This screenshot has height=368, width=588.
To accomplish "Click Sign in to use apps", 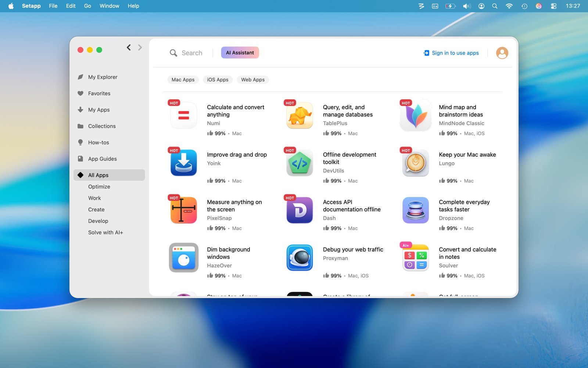I will pos(451,53).
